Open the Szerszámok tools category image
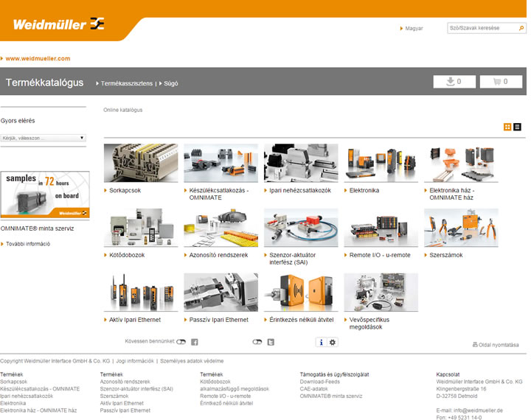The image size is (531, 420). 461,228
